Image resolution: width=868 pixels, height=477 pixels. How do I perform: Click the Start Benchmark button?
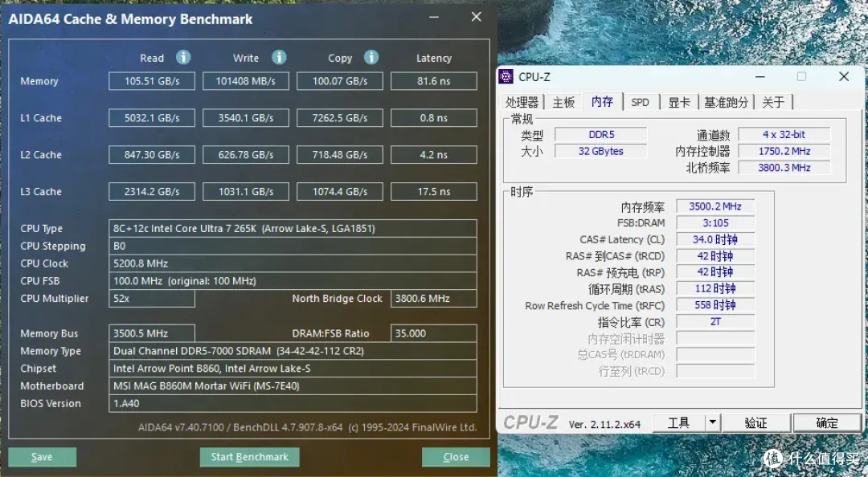(250, 457)
